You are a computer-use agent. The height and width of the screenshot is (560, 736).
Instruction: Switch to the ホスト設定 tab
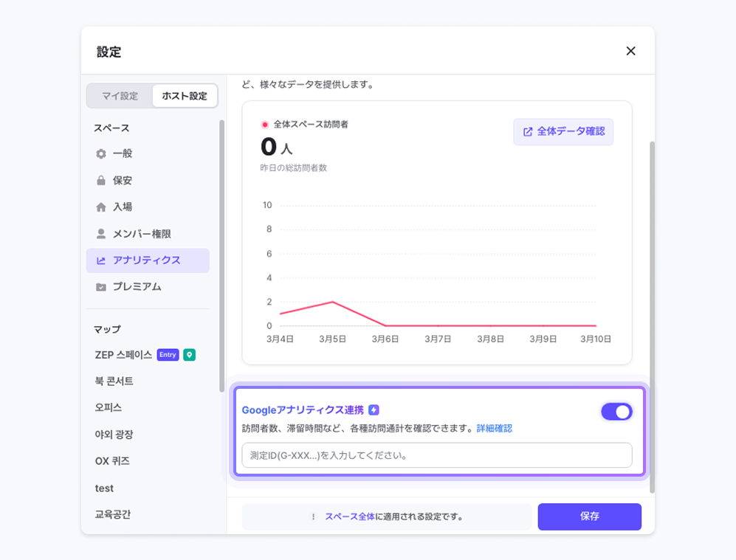click(x=185, y=96)
